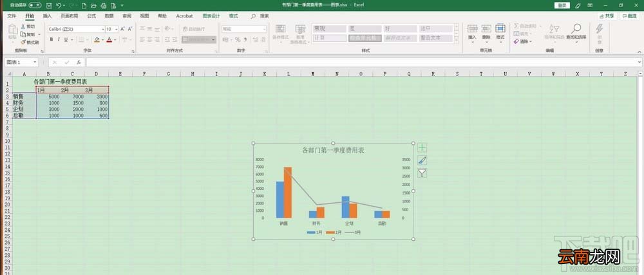Click the Quick Print icon in title bar
Screen dimensions: 644x275
click(x=103, y=6)
